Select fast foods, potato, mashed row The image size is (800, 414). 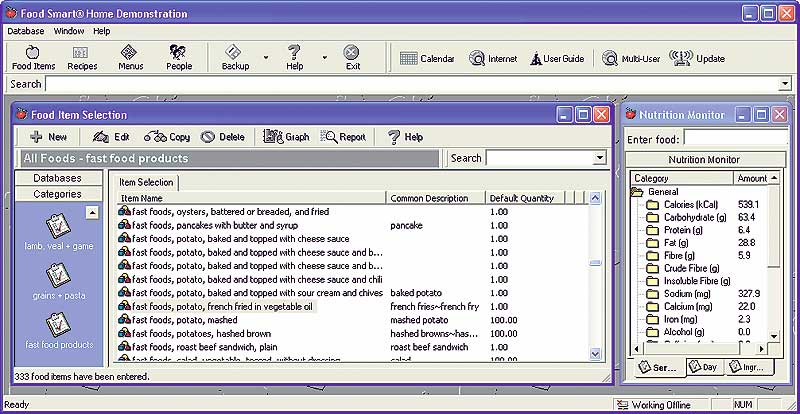point(353,320)
